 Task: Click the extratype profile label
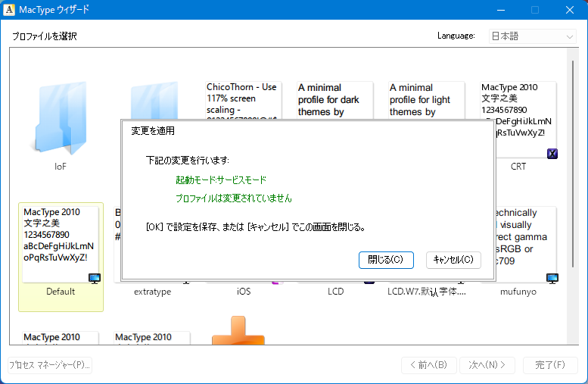pos(153,292)
